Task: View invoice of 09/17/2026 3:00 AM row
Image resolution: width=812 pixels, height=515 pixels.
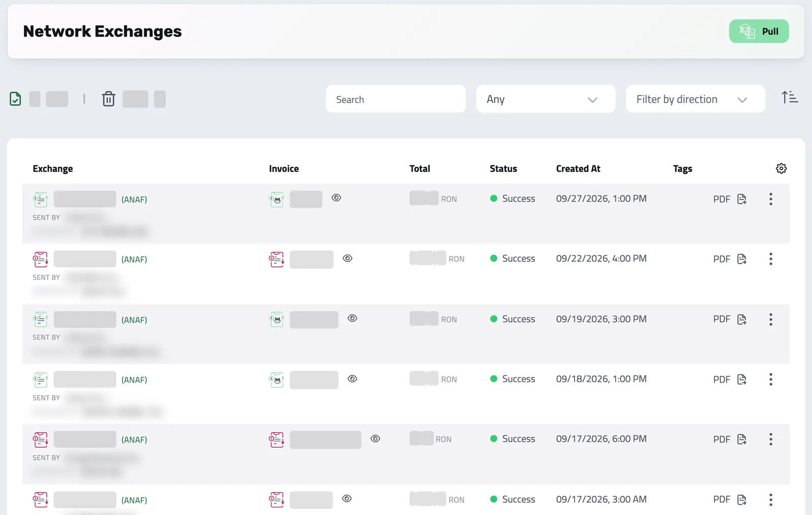Action: (x=347, y=498)
